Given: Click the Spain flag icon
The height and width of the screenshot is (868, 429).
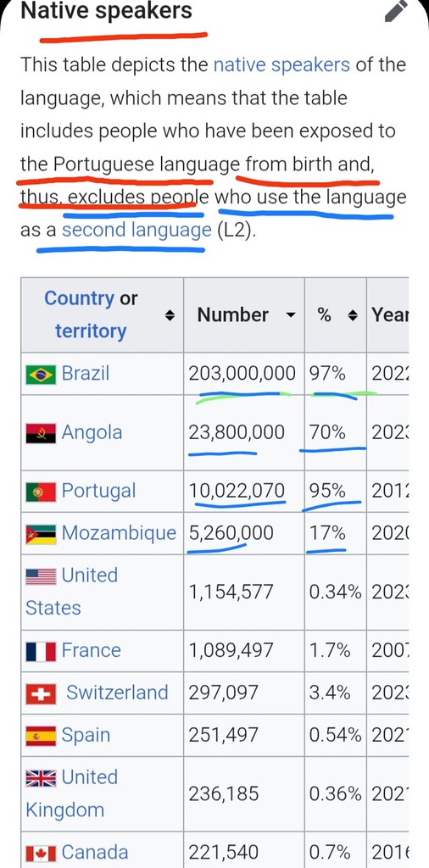Looking at the screenshot, I should pos(41,737).
